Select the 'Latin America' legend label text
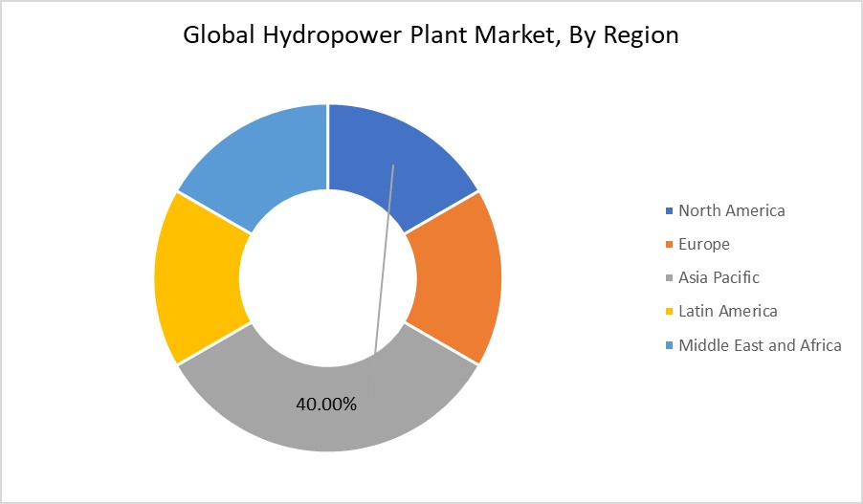Screen dimensions: 863x504 coord(728,311)
